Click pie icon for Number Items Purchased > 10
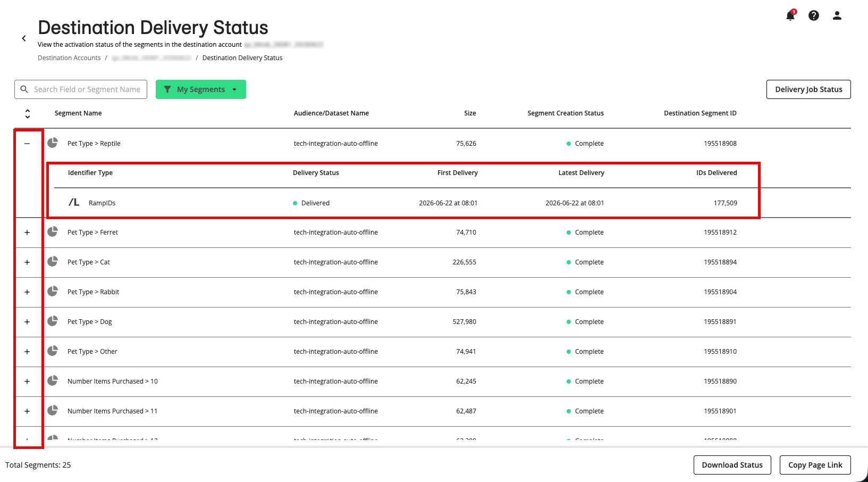 [x=53, y=380]
